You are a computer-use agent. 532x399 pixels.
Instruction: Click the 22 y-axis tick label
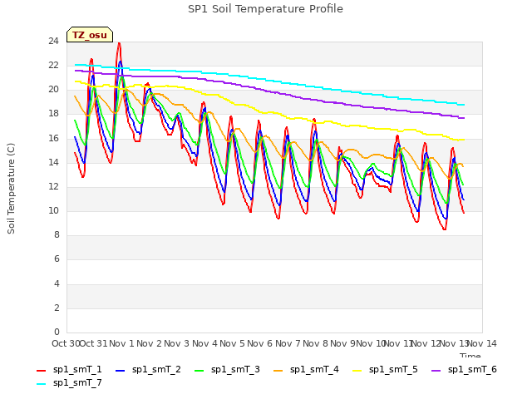coord(53,66)
